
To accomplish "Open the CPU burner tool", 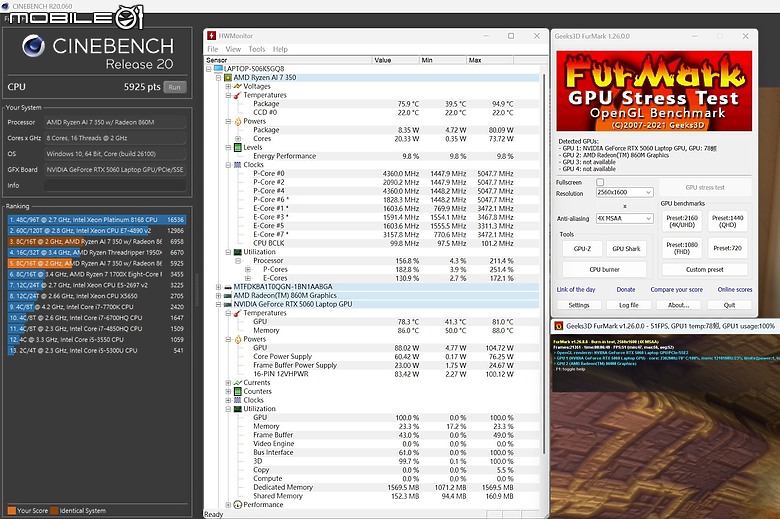I will click(604, 270).
